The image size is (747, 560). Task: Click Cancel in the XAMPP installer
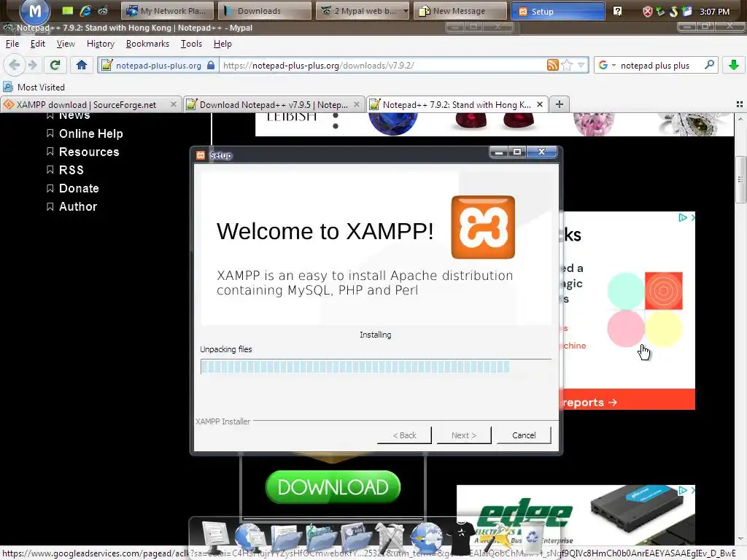point(524,435)
